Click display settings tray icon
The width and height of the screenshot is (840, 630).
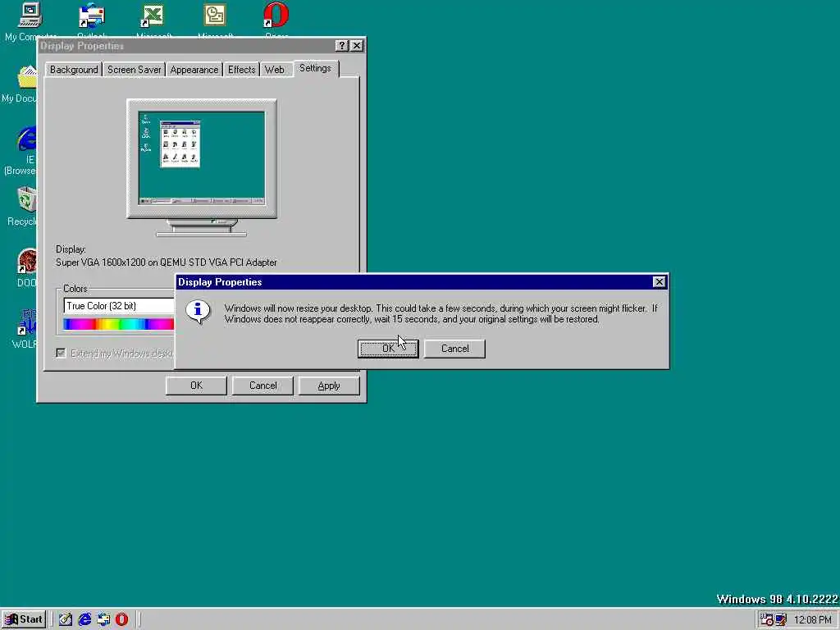(x=781, y=619)
